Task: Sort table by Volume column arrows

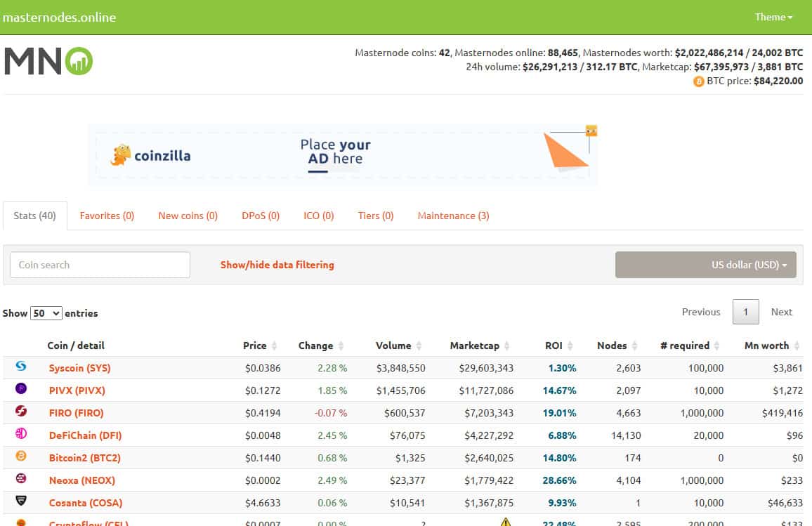Action: [419, 346]
